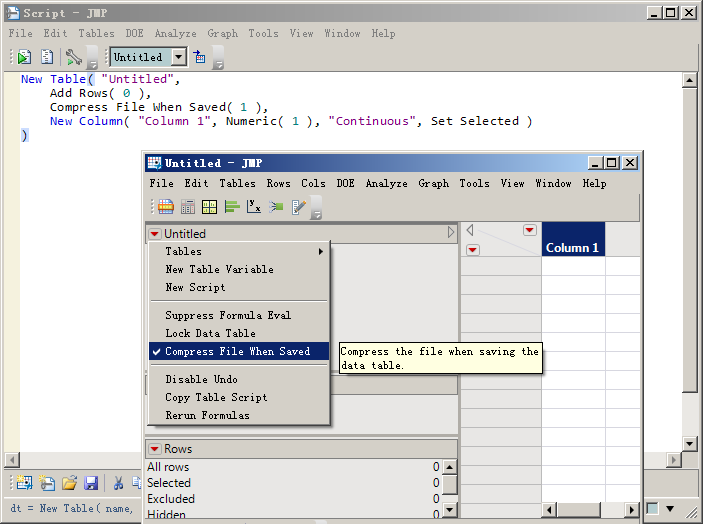Viewport: 703px width, 524px height.
Task: Click data grid horizontal scroll right arrow
Action: [632, 510]
